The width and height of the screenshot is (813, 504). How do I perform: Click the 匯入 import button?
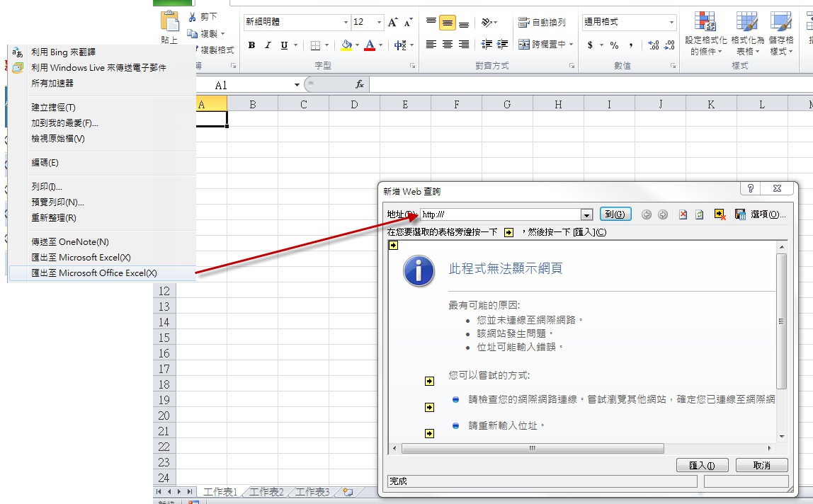[703, 465]
